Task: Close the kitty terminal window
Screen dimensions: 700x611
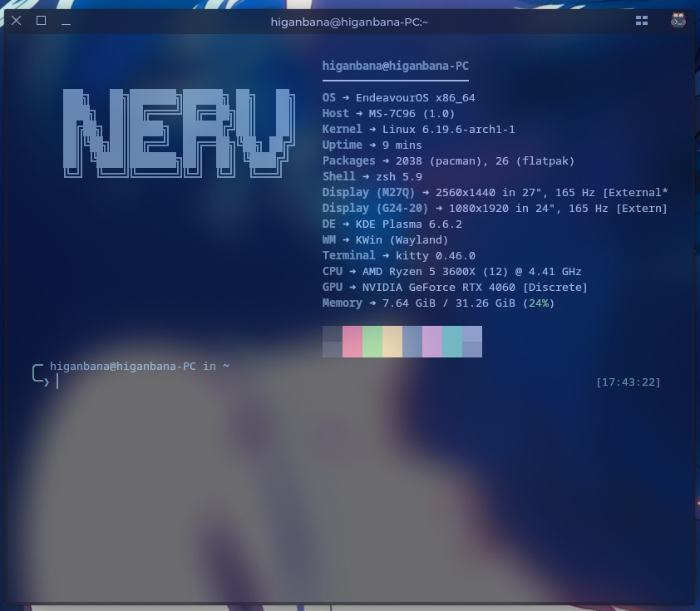Action: coord(17,21)
